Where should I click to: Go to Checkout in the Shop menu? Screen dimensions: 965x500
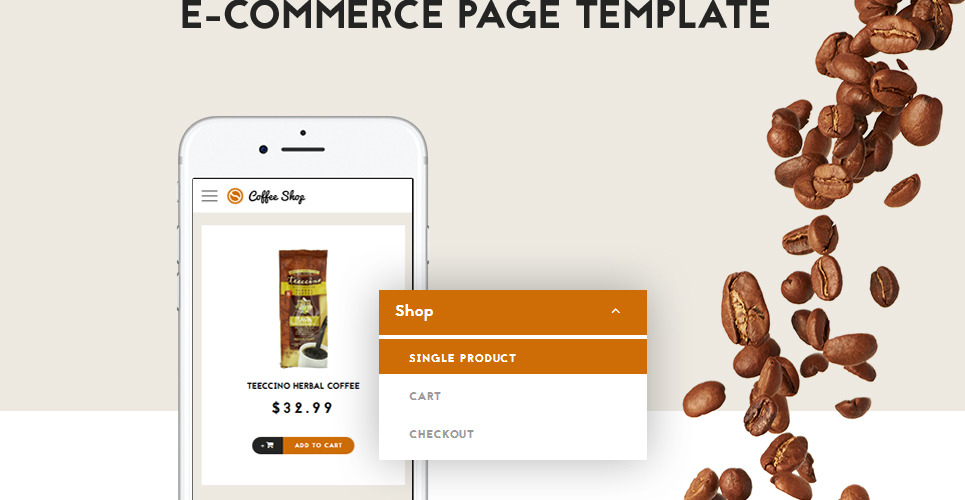(x=513, y=434)
